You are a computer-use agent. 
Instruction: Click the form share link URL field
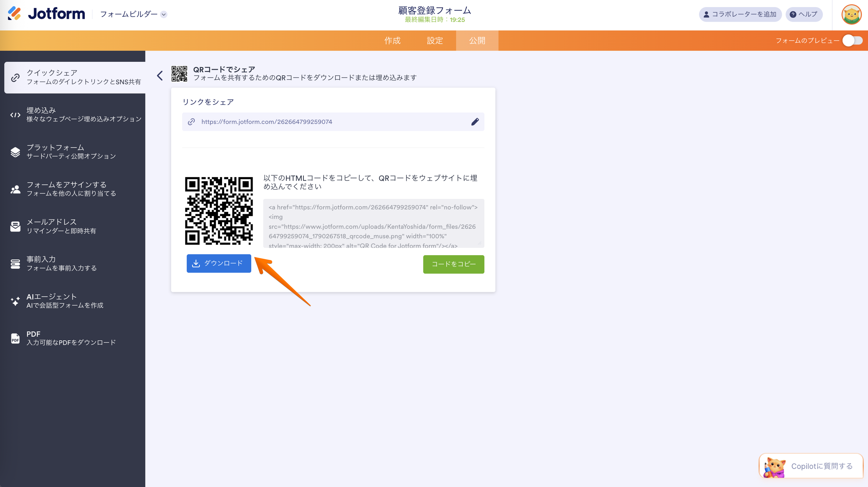coord(333,122)
